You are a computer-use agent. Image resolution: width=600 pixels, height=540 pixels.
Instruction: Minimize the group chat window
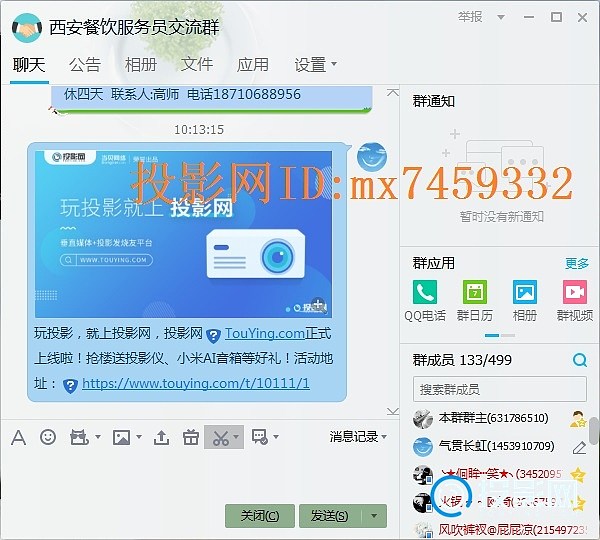click(x=529, y=17)
